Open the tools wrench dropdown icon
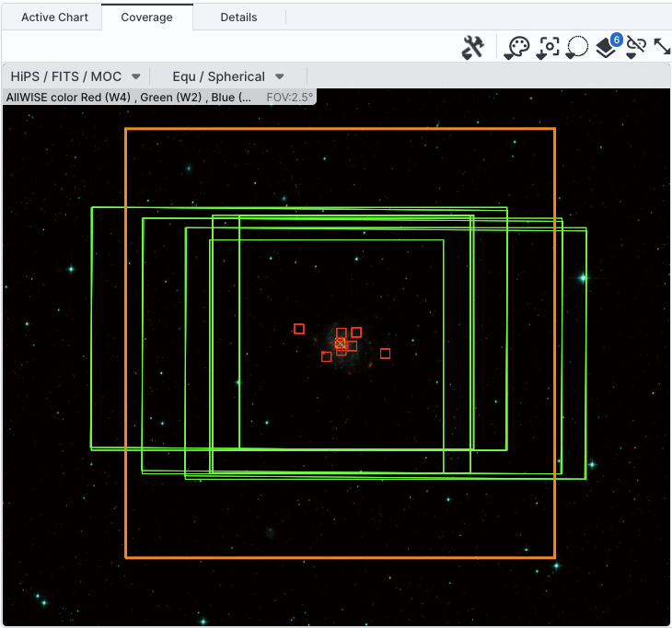This screenshot has width=672, height=628. pyautogui.click(x=473, y=47)
